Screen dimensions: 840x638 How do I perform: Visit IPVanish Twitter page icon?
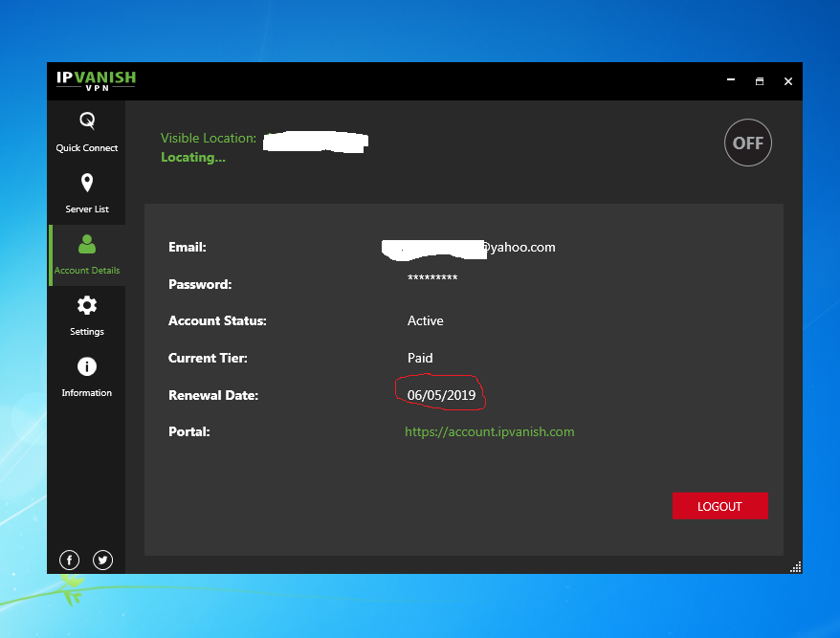point(102,560)
